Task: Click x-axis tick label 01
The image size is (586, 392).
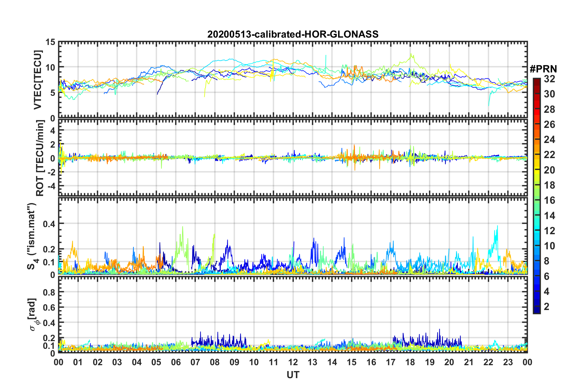Action: 78,362
